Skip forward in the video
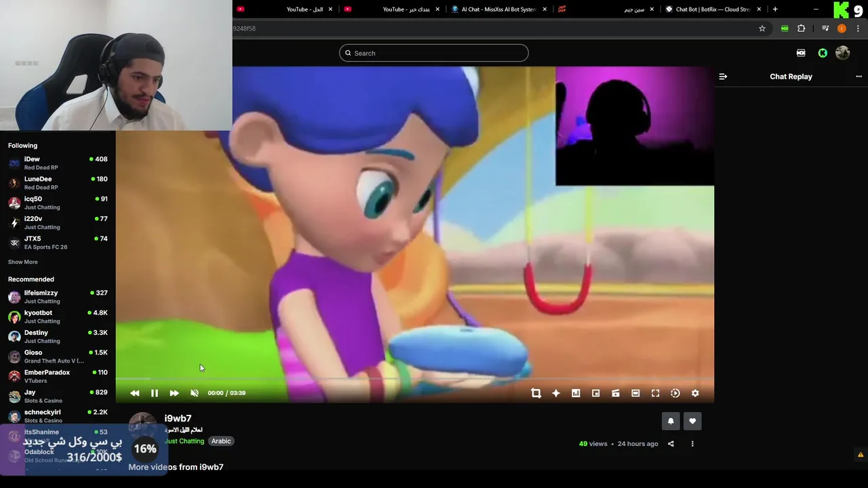 click(x=174, y=393)
